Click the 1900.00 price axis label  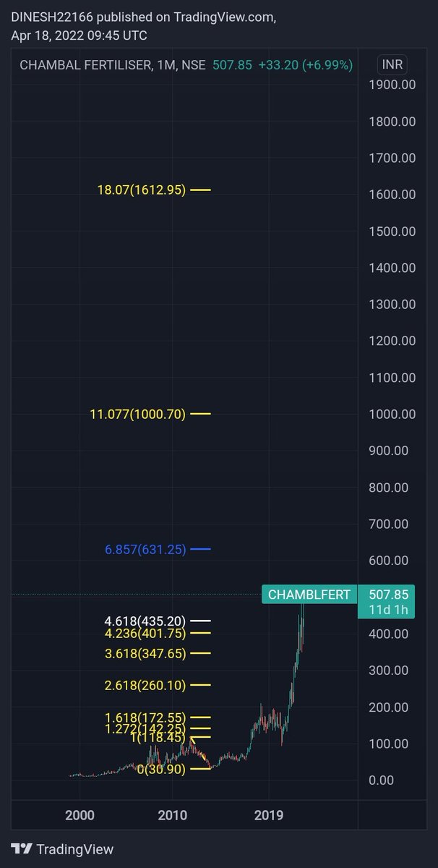(391, 85)
